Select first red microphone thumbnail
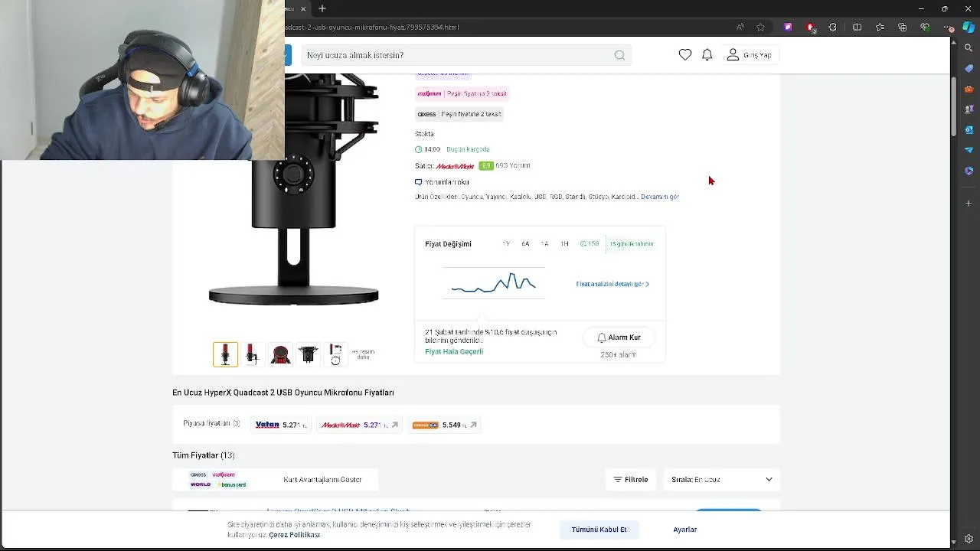This screenshot has height=551, width=980. click(x=225, y=354)
